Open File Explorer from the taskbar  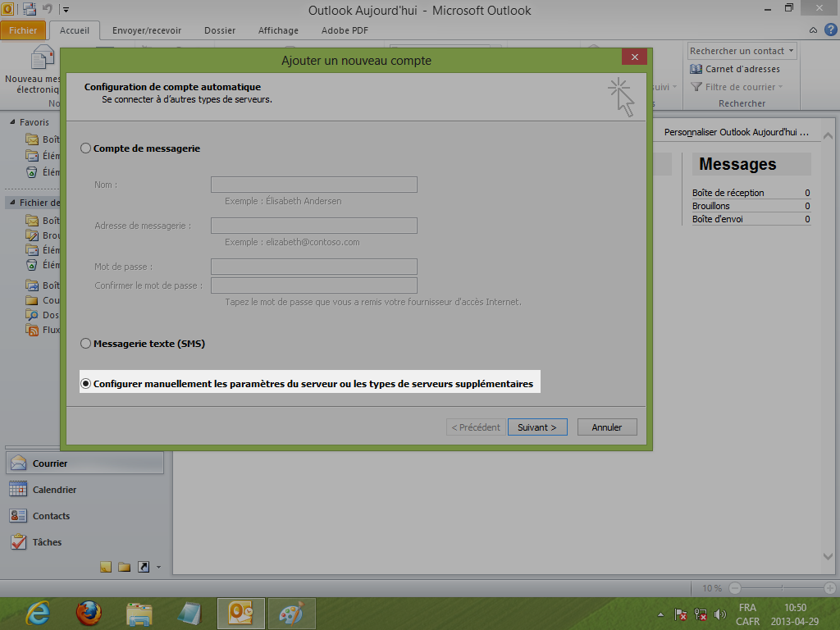pos(139,614)
